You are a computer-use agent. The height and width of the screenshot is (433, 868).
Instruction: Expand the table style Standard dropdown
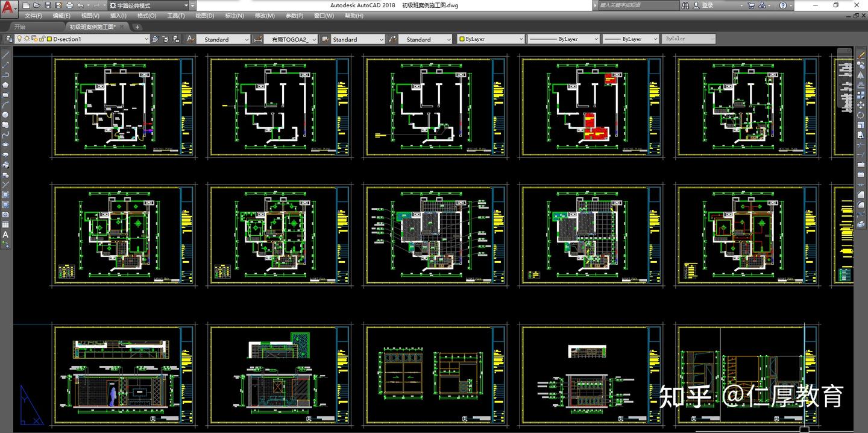(x=382, y=39)
